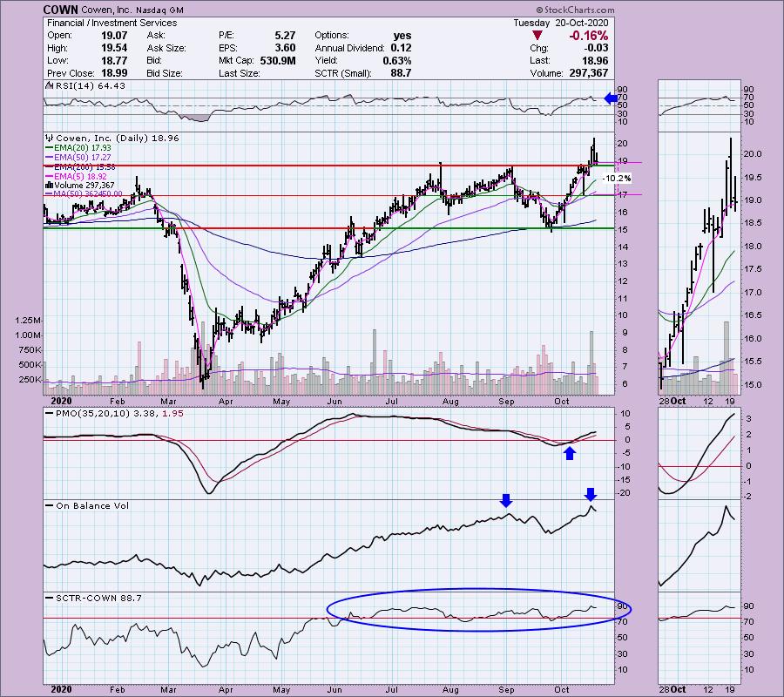Click the SCTR-COWN 88.7 panel label
The width and height of the screenshot is (784, 697).
click(x=93, y=598)
